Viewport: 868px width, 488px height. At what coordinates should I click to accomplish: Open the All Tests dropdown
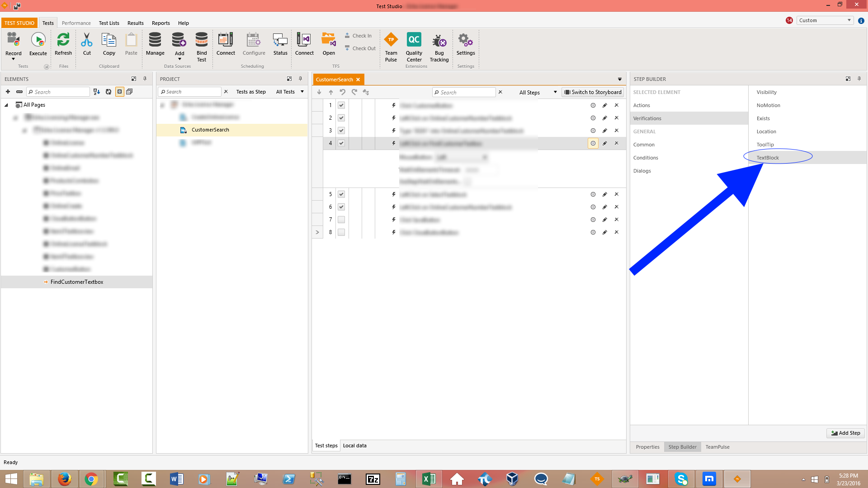point(290,92)
